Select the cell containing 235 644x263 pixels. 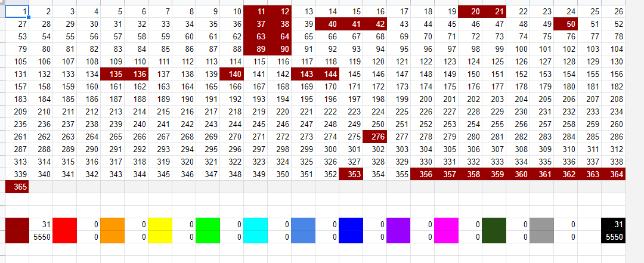[17, 125]
